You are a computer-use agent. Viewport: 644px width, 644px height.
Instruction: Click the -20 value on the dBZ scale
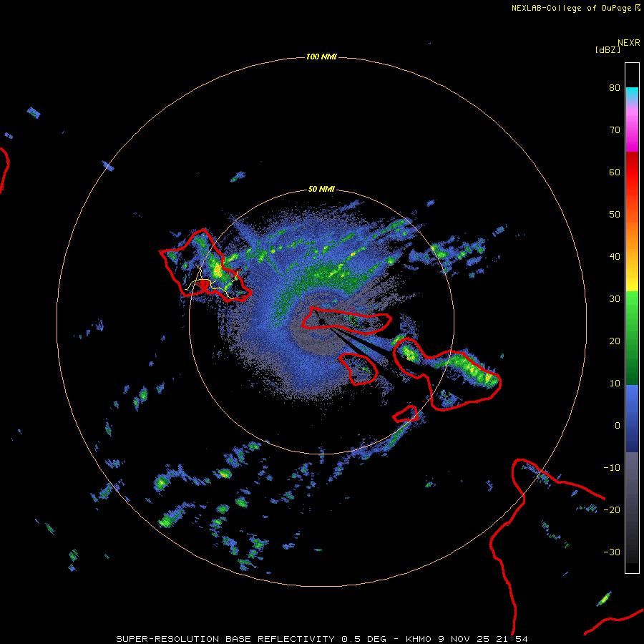pyautogui.click(x=612, y=510)
